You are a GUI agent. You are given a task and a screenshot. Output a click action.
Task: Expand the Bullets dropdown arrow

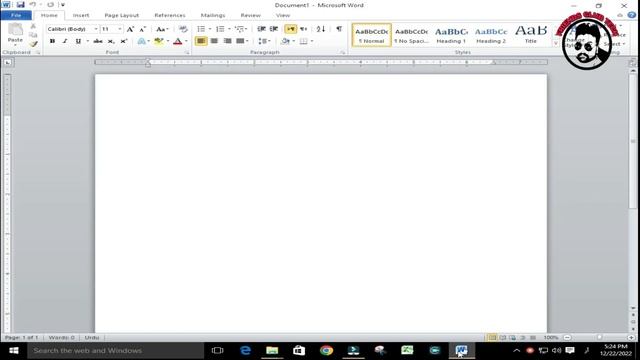point(210,29)
